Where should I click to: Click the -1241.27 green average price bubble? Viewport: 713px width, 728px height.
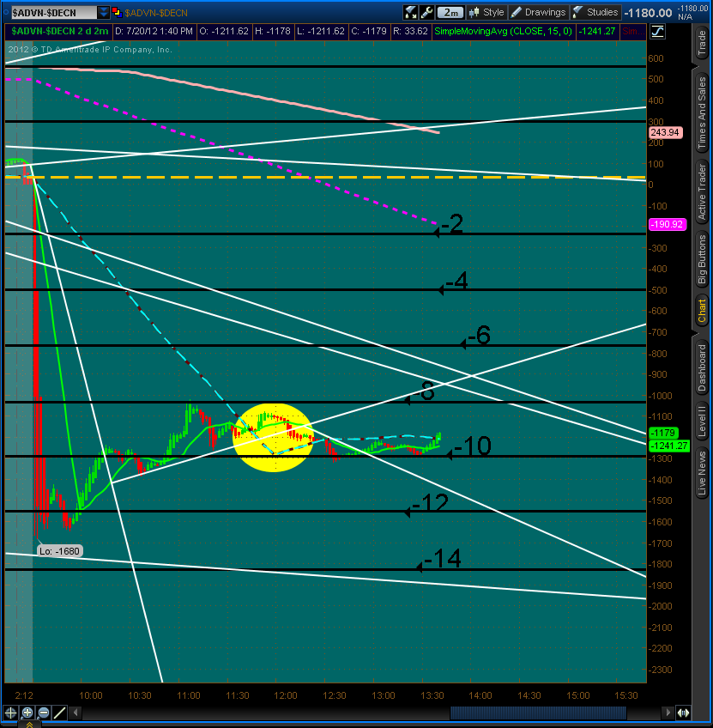669,446
